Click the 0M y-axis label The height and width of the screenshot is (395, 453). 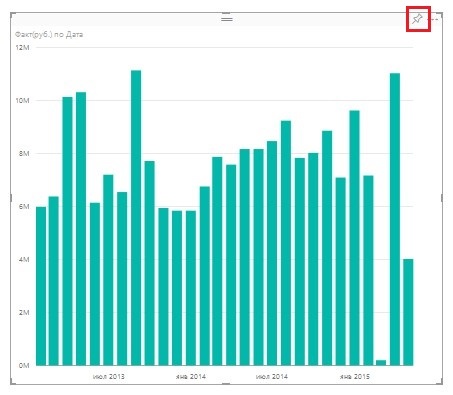click(24, 366)
